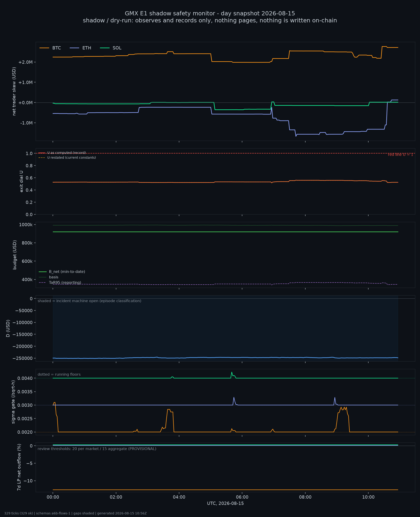Screen dimensions: 420x517
Task: Click the "0.0040" sigma tick label
Action: point(25,378)
